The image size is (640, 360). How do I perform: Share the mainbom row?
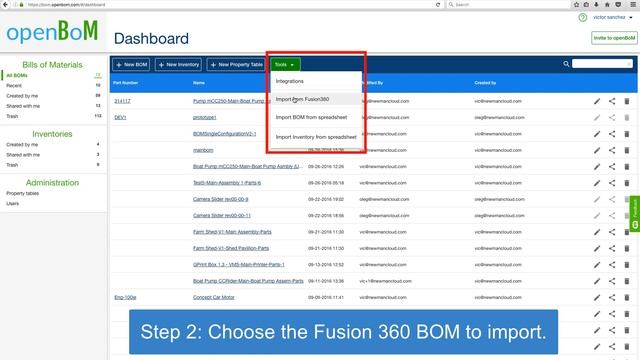click(x=612, y=150)
